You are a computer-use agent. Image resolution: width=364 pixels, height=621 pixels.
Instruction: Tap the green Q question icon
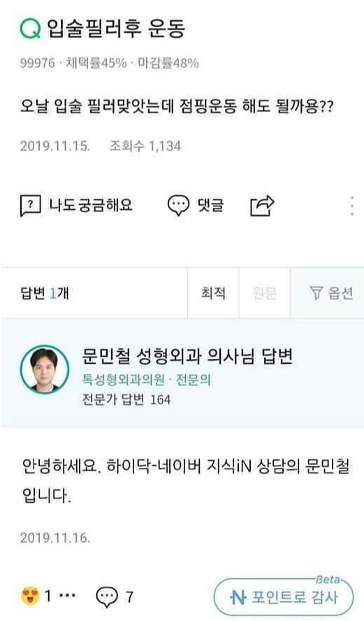(x=31, y=29)
